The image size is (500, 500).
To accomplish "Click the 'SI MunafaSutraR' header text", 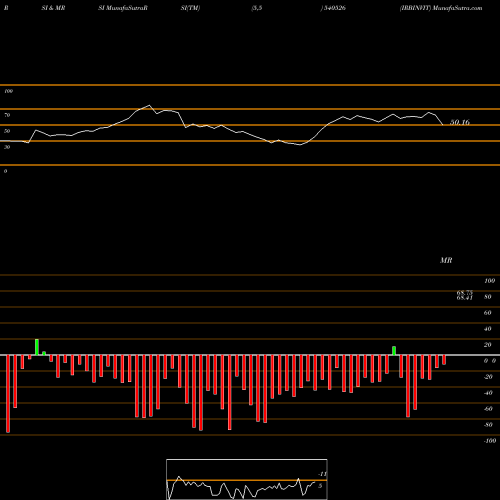I will coord(123,8).
